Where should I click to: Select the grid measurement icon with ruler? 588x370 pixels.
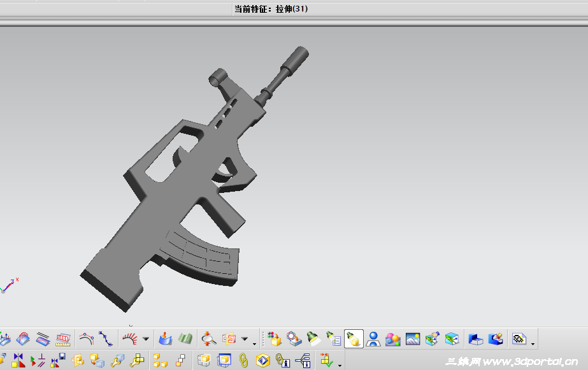[63, 339]
